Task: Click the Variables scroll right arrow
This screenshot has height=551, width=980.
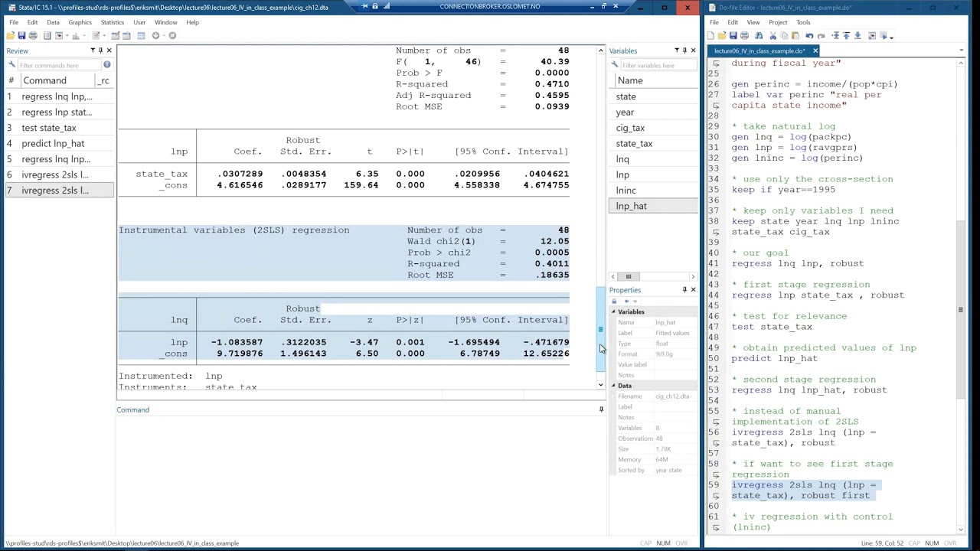Action: (693, 276)
